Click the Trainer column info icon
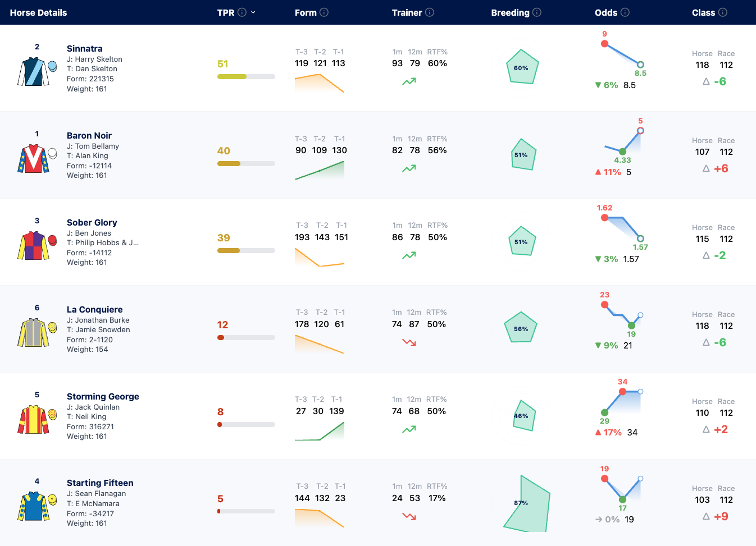Viewport: 756px width, 546px height. point(430,12)
